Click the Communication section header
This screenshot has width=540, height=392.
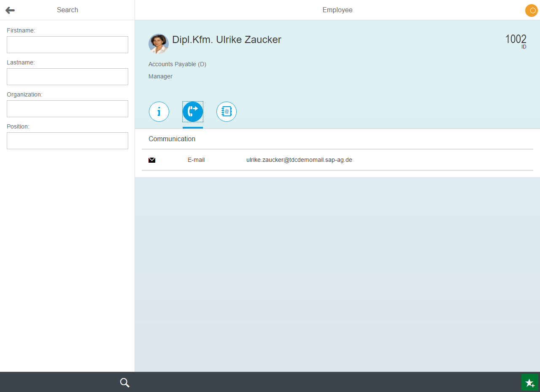(172, 139)
